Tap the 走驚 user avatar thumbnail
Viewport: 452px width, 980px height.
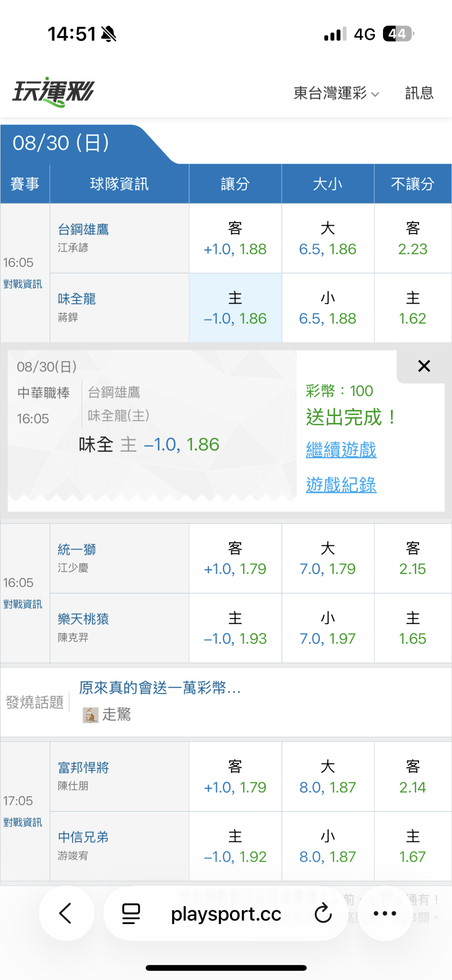tap(90, 715)
